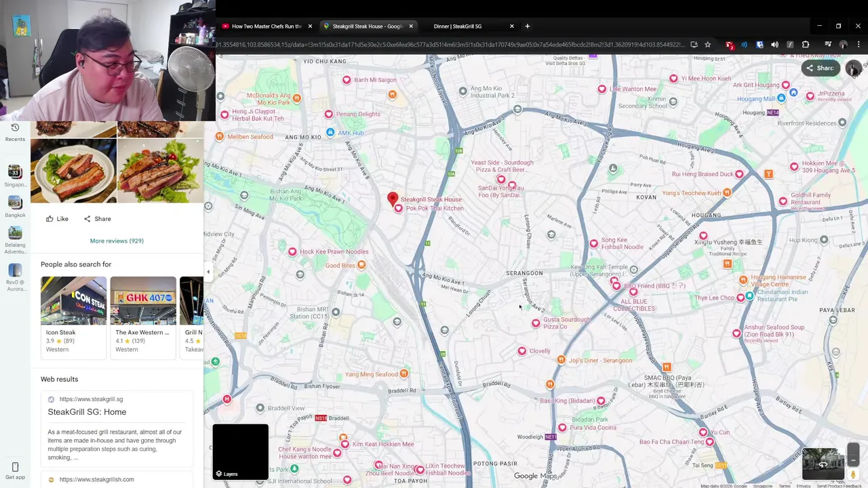Click the Goldhill Family Restaurant marker
Screen dimensions: 868x488
click(x=784, y=202)
